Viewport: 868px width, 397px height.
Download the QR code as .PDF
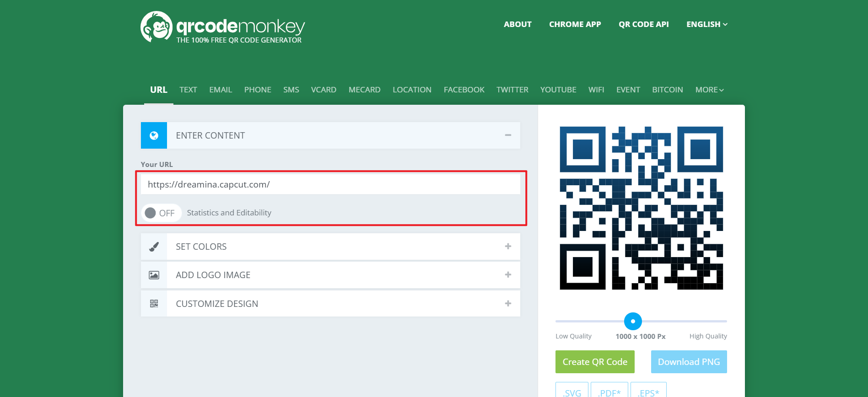609,391
